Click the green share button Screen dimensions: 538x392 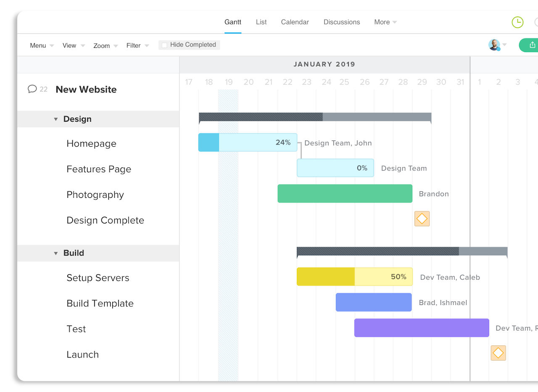click(529, 45)
